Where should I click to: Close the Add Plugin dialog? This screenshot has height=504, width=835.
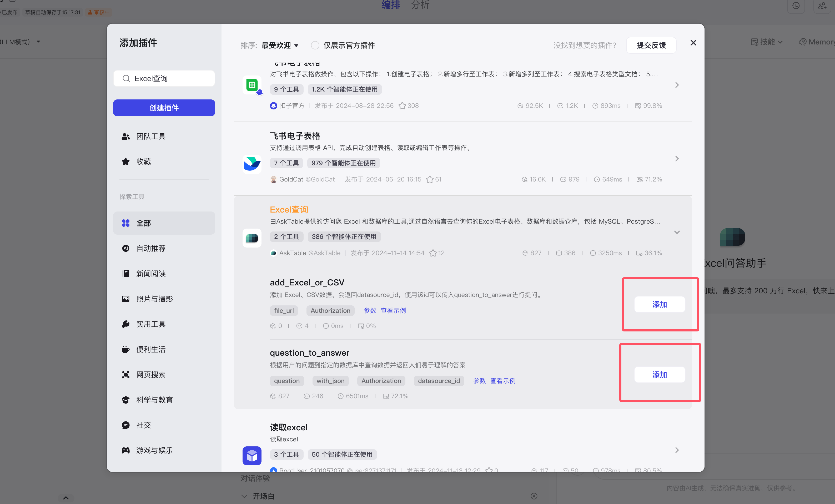click(693, 43)
